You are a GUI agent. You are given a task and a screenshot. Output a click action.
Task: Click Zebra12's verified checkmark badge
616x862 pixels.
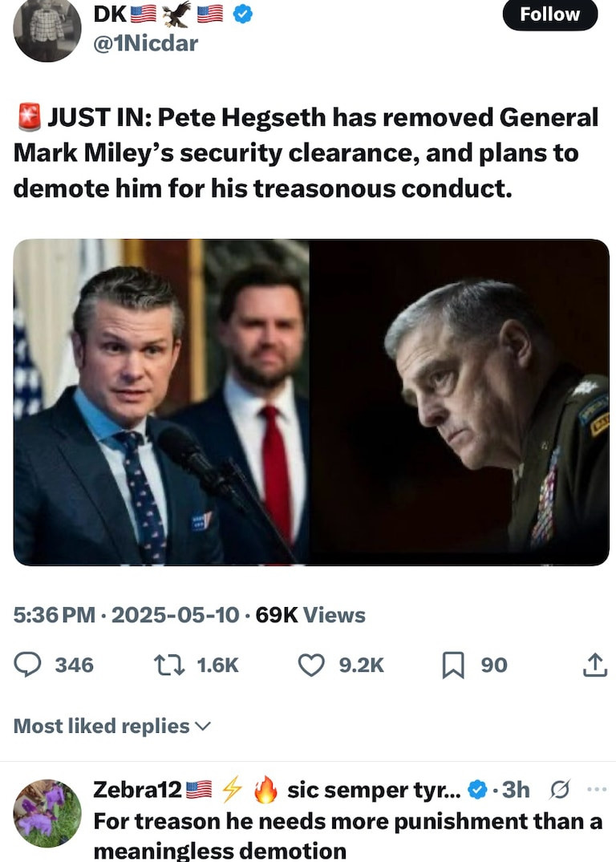pos(478,790)
